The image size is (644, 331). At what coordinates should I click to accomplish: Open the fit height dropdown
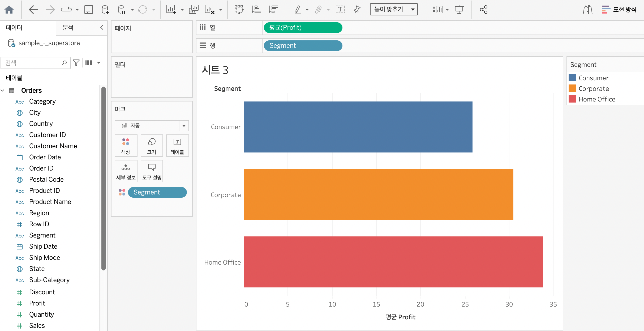[413, 10]
